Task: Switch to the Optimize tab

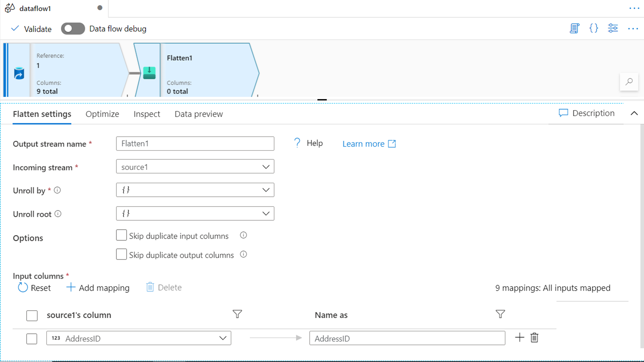Action: (102, 114)
